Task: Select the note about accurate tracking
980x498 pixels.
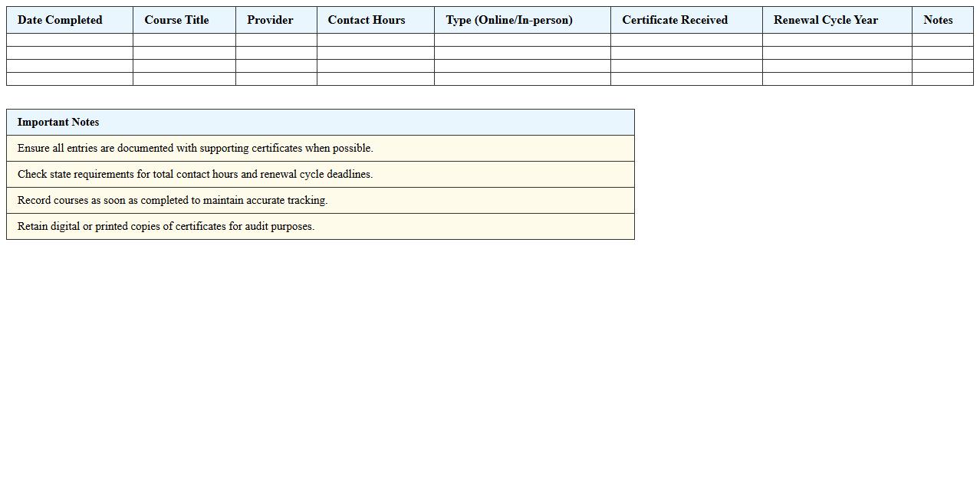Action: pyautogui.click(x=320, y=200)
